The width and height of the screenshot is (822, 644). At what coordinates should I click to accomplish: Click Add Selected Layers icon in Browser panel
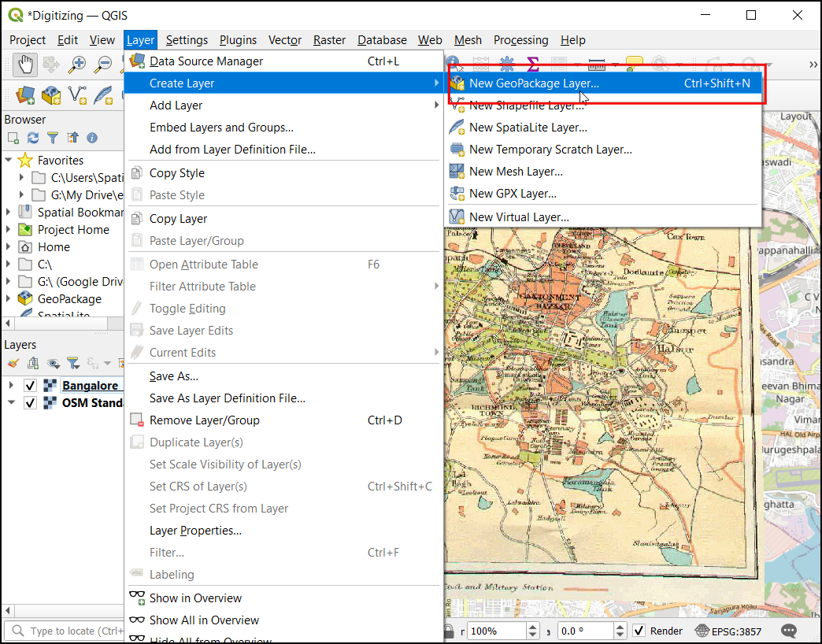click(13, 138)
